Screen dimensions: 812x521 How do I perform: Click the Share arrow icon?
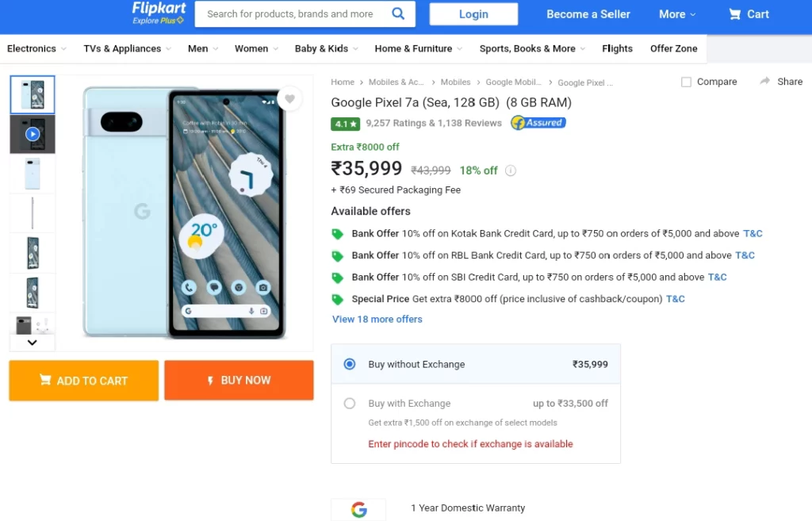765,82
